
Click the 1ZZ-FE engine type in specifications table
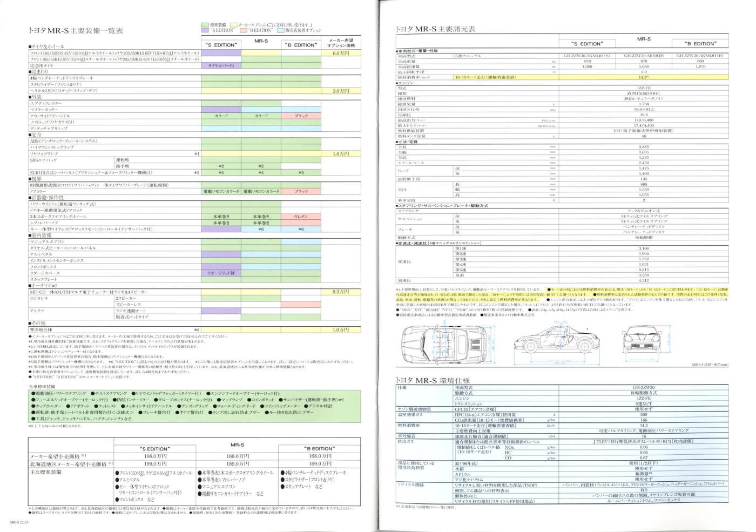coord(644,88)
